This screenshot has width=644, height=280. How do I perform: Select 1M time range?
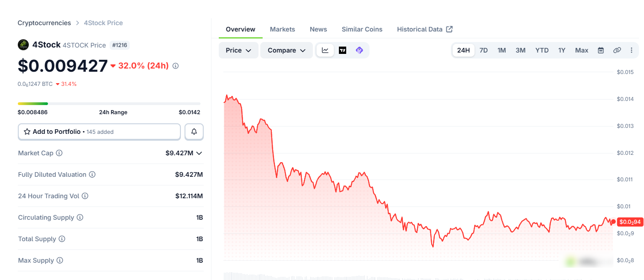[501, 50]
